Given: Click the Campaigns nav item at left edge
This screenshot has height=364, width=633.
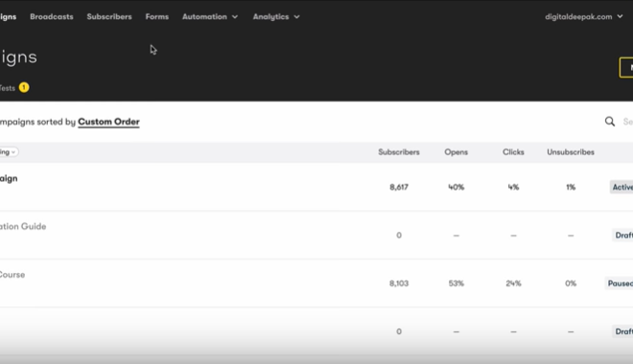Looking at the screenshot, I should coord(8,16).
